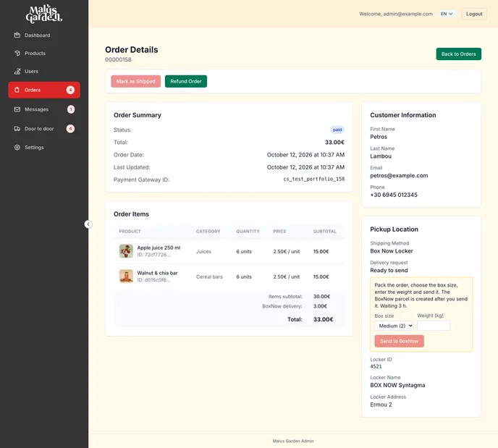Click the Door to door truck icon
The height and width of the screenshot is (448, 498).
[x=17, y=129]
